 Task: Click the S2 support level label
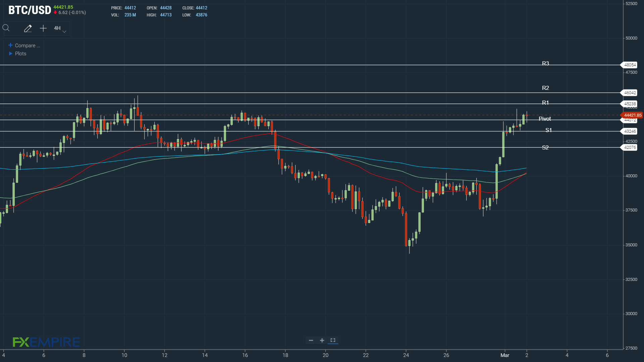click(545, 147)
